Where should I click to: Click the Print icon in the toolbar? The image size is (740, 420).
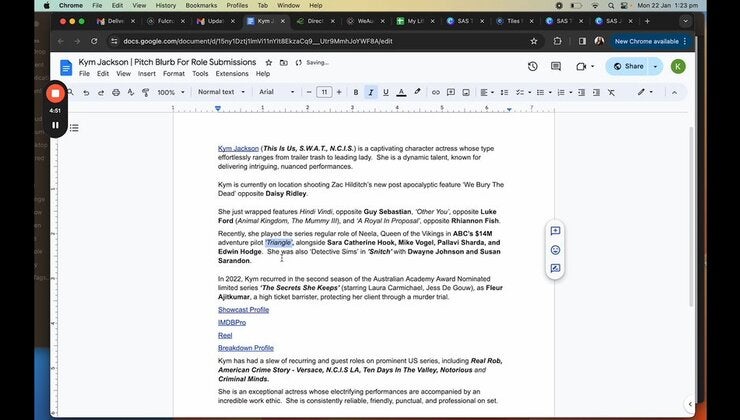pyautogui.click(x=116, y=92)
